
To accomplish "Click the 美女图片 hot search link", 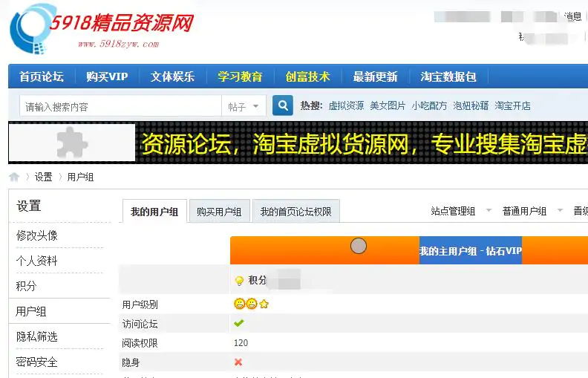I will [x=388, y=105].
